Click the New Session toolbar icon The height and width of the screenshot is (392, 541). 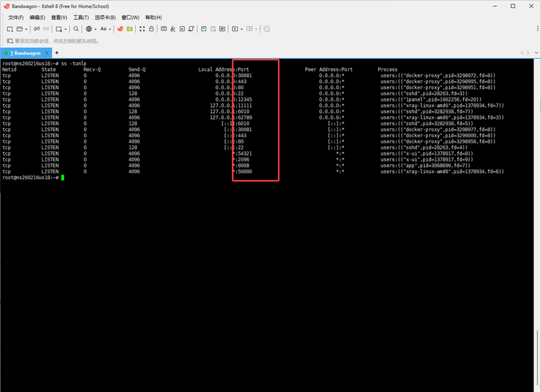tap(9, 29)
